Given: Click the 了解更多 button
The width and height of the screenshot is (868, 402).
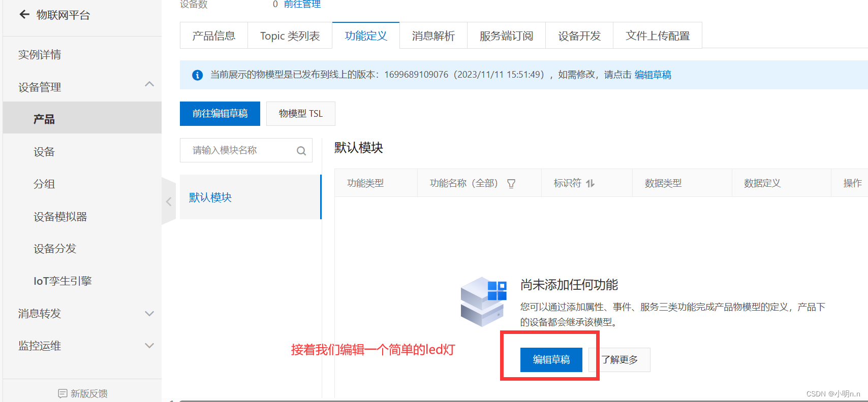Looking at the screenshot, I should click(x=619, y=360).
